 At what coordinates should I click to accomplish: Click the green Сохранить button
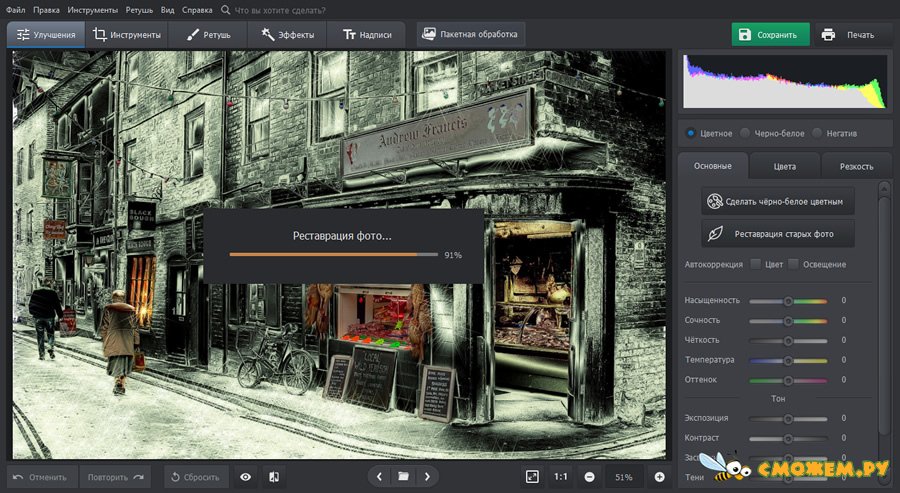[770, 34]
